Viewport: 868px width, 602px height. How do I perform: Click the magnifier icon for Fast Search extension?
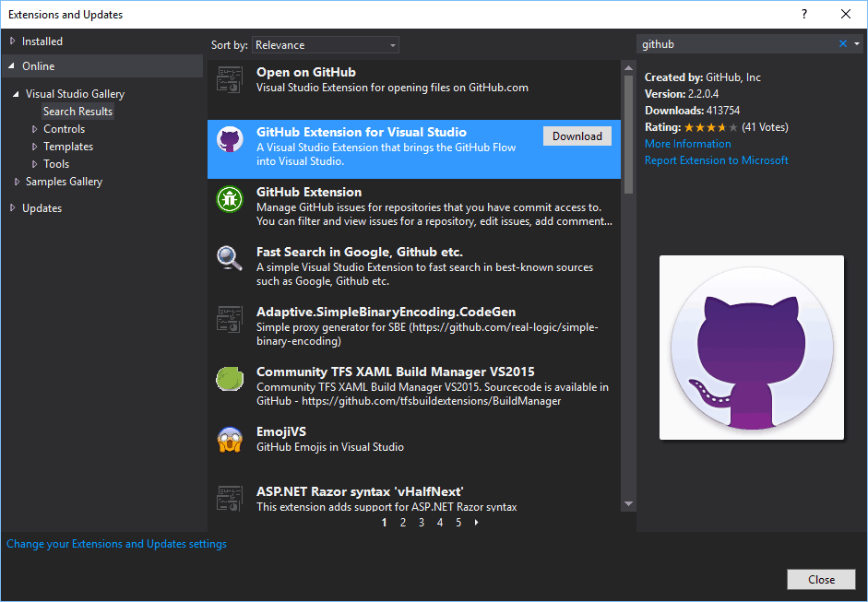(x=229, y=258)
